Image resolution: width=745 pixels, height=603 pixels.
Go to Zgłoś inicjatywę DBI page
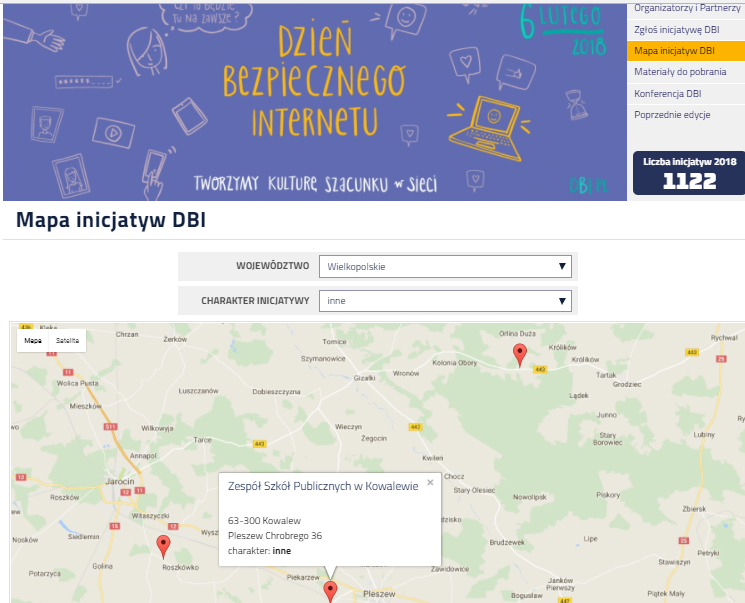676,29
